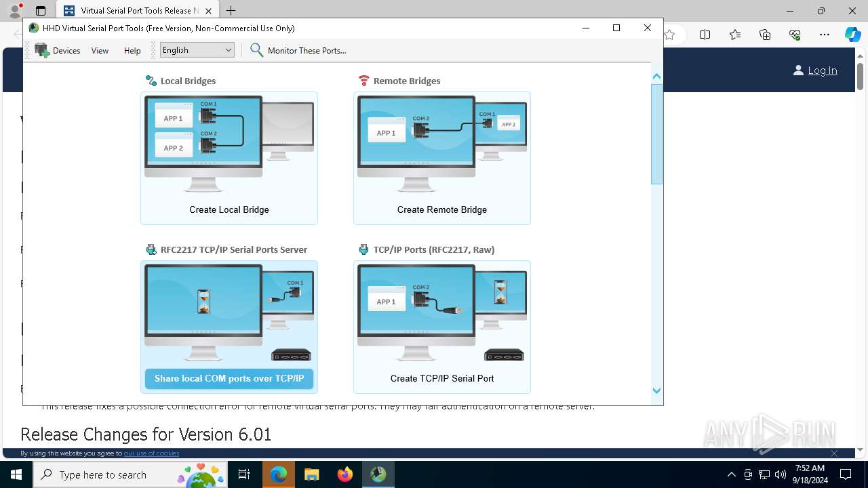Screen dimensions: 868x488
Task: Click the RFC2217 Serial Ports Server heading icon
Action: click(151, 249)
